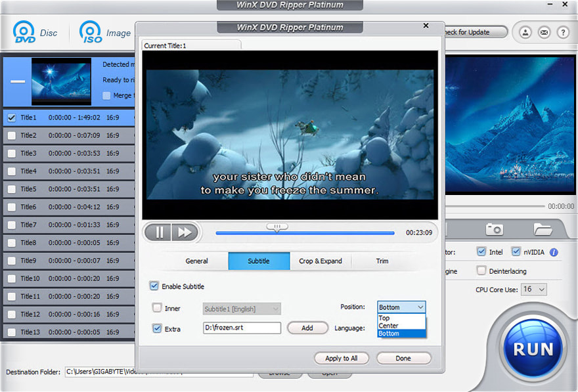The height and width of the screenshot is (392, 578).
Task: Switch to the Crop & Expand tab
Action: (321, 261)
